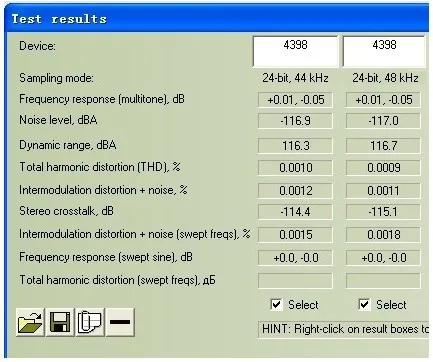Click the Noise level, dBA label
The image size is (433, 362).
(58, 120)
